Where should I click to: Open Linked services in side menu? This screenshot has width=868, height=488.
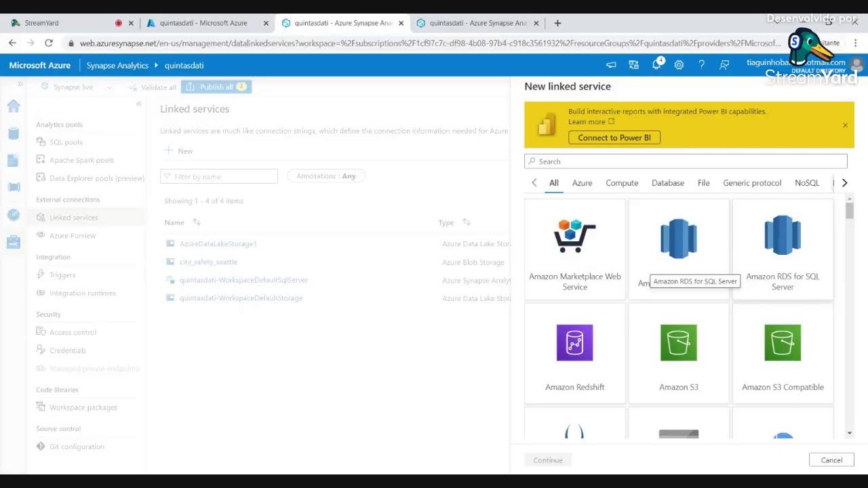coord(74,218)
